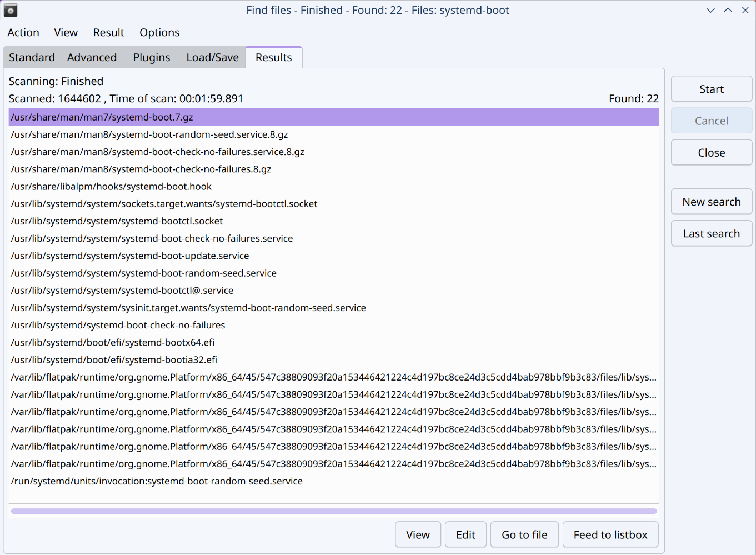Screen dimensions: 756x555
Task: Select systemd-bootctl@.service result
Action: pyautogui.click(x=334, y=291)
